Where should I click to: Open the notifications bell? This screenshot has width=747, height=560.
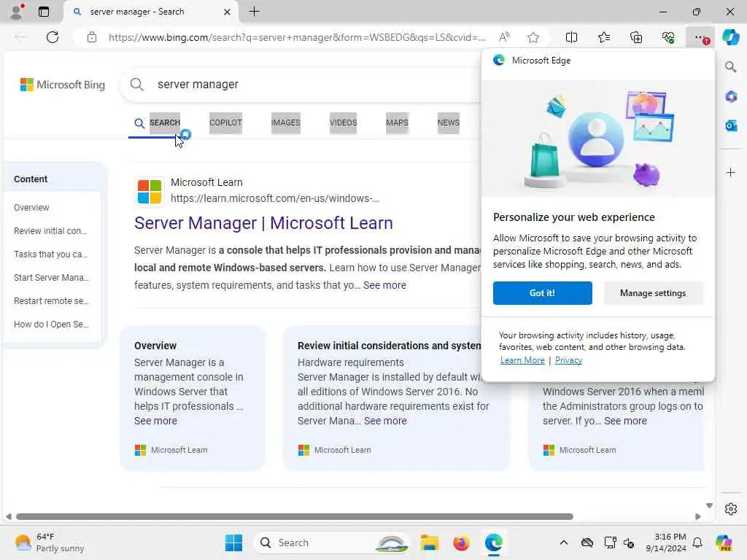[697, 542]
